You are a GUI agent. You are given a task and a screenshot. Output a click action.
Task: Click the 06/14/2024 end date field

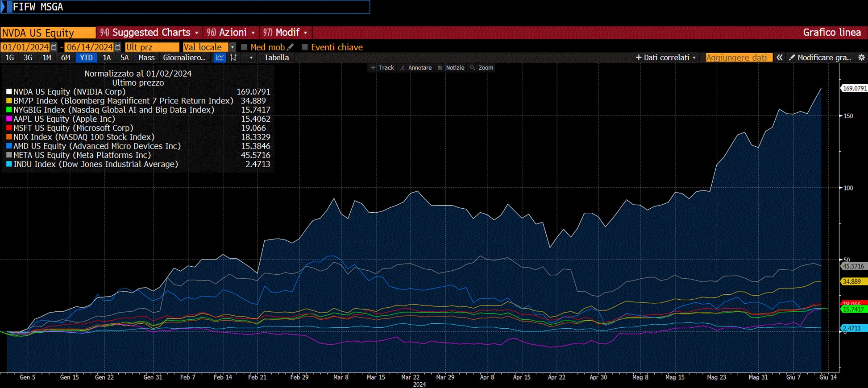pyautogui.click(x=89, y=47)
